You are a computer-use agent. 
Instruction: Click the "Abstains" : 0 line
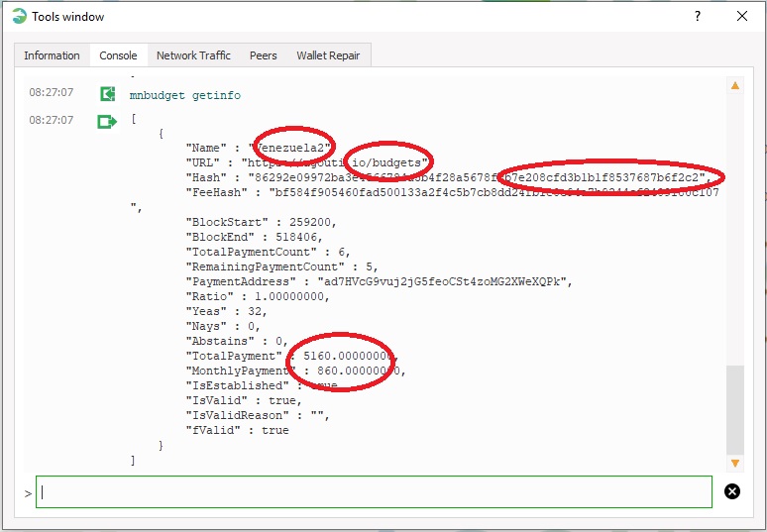(237, 341)
